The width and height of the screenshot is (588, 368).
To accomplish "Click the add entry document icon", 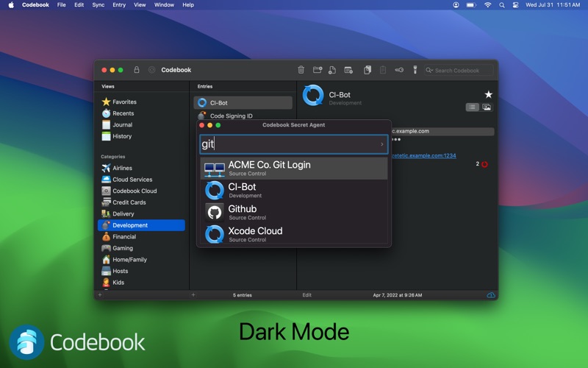I will (x=332, y=70).
